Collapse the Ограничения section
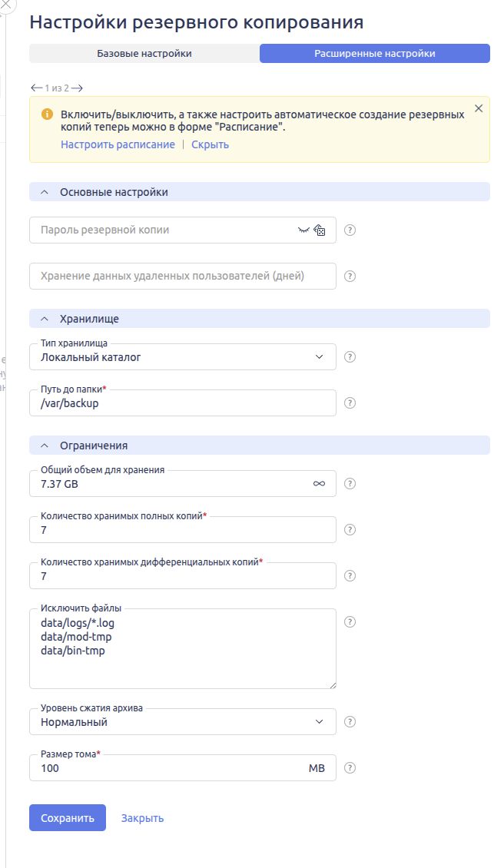 (44, 446)
